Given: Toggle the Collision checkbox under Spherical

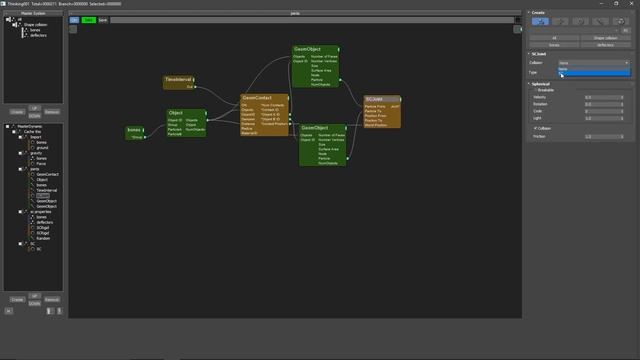Looking at the screenshot, I should pyautogui.click(x=536, y=128).
